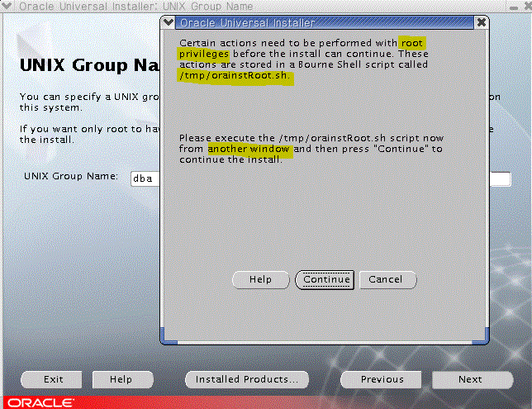This screenshot has width=532, height=409.
Task: Open Installed Products list
Action: tap(247, 379)
